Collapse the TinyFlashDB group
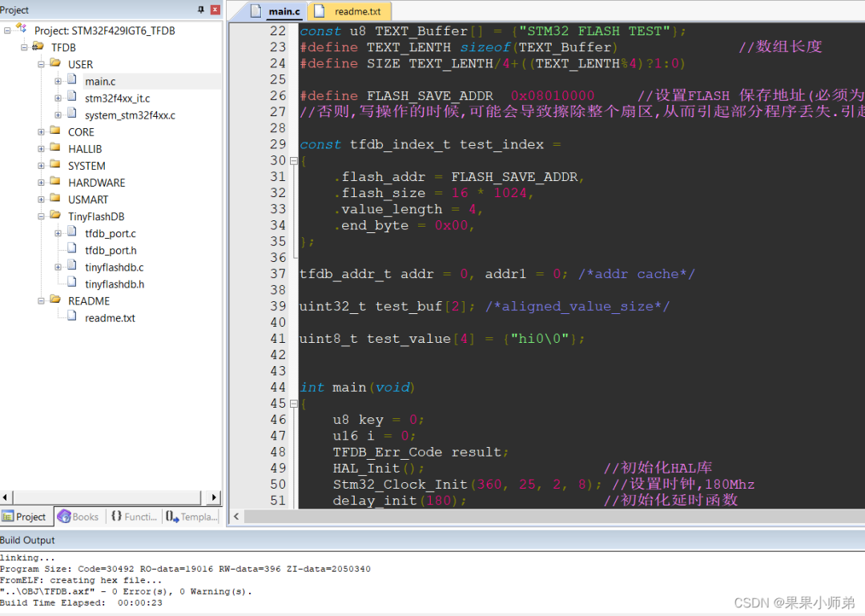Screen dimensions: 865x616 point(41,217)
